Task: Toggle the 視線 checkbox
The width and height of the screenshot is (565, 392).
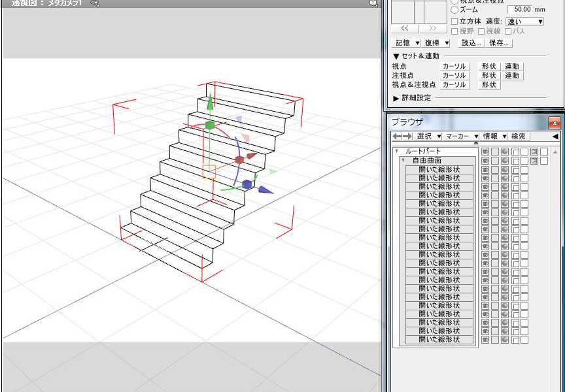Action: click(481, 31)
